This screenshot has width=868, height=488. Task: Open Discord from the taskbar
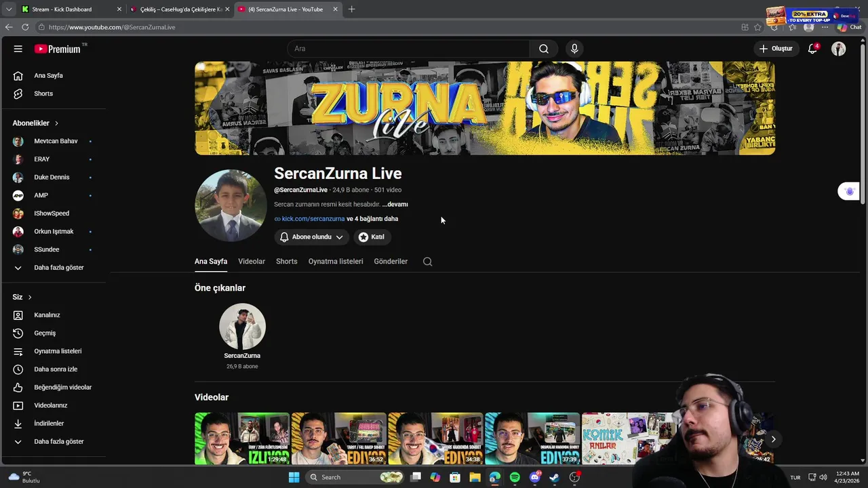click(534, 477)
